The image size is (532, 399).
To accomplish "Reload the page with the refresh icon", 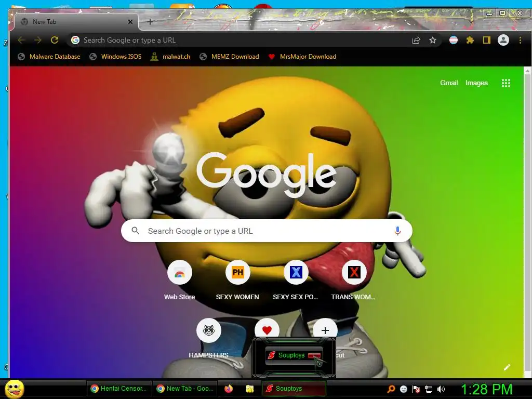I will pos(54,40).
